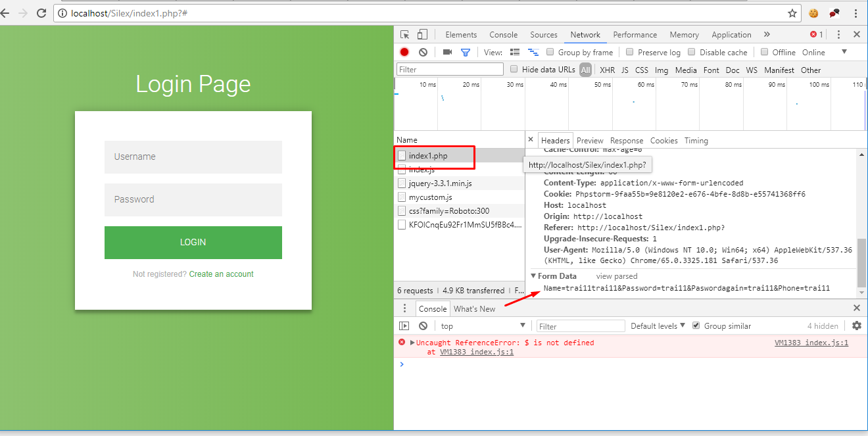This screenshot has height=436, width=868.
Task: Follow the Create an account link
Action: pos(221,274)
